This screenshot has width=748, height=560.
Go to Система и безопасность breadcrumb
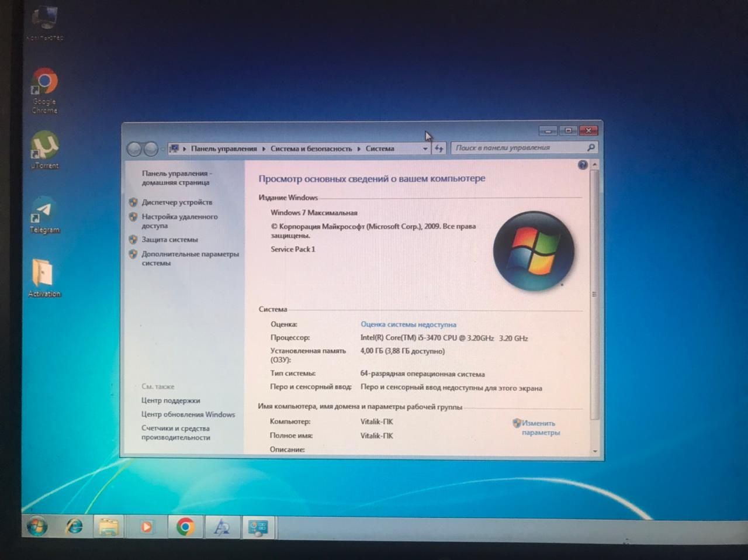tap(311, 149)
